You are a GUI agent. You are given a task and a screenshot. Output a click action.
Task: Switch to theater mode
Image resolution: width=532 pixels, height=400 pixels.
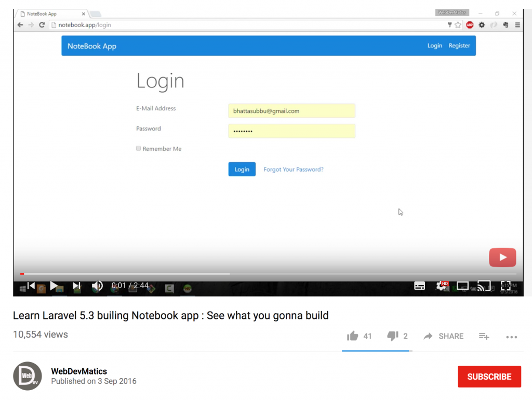[x=462, y=286]
